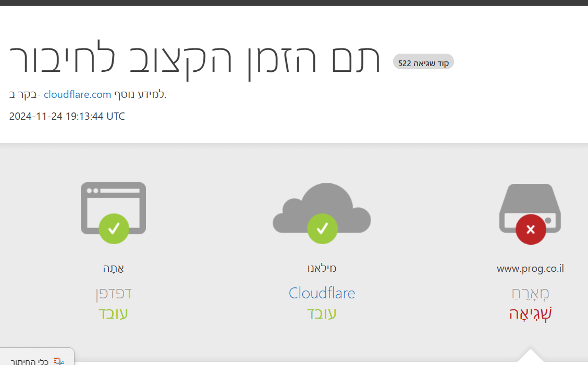The width and height of the screenshot is (588, 365).
Task: Click the אתה column label
Action: pyautogui.click(x=113, y=268)
